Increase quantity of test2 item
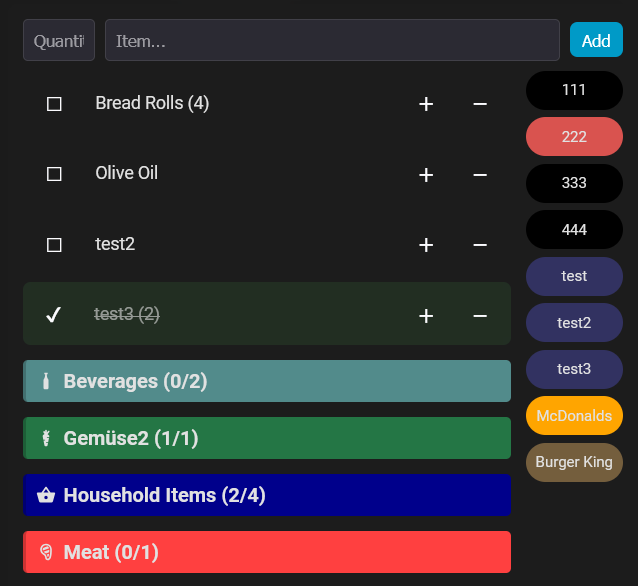Screen dimensions: 638x586 pos(426,245)
